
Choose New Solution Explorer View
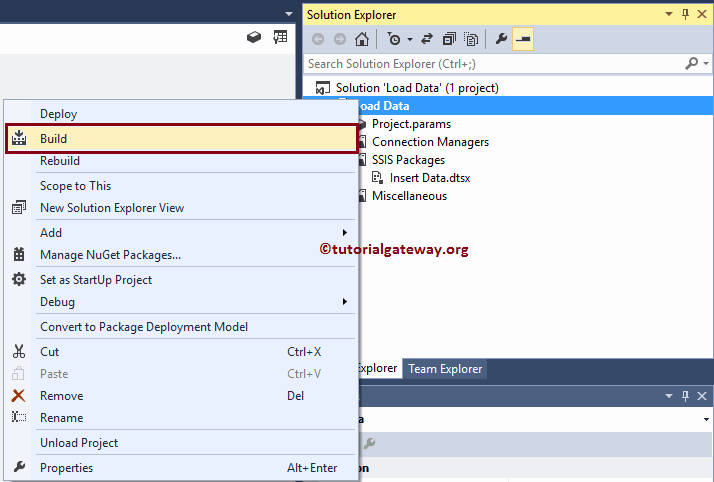point(112,208)
